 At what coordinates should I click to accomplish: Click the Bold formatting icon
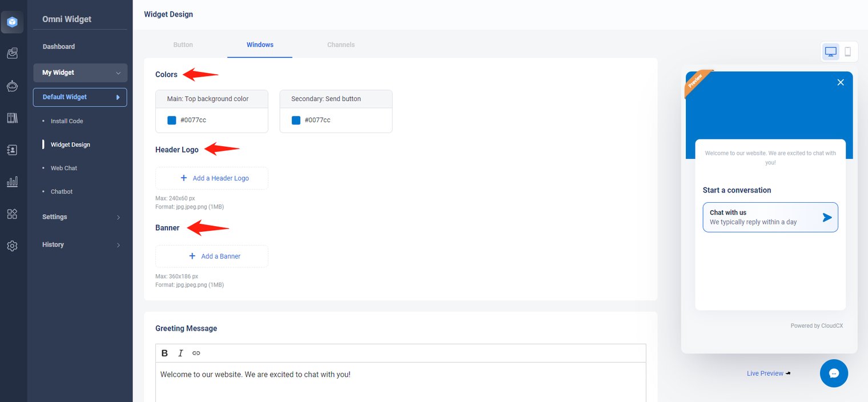tap(164, 353)
